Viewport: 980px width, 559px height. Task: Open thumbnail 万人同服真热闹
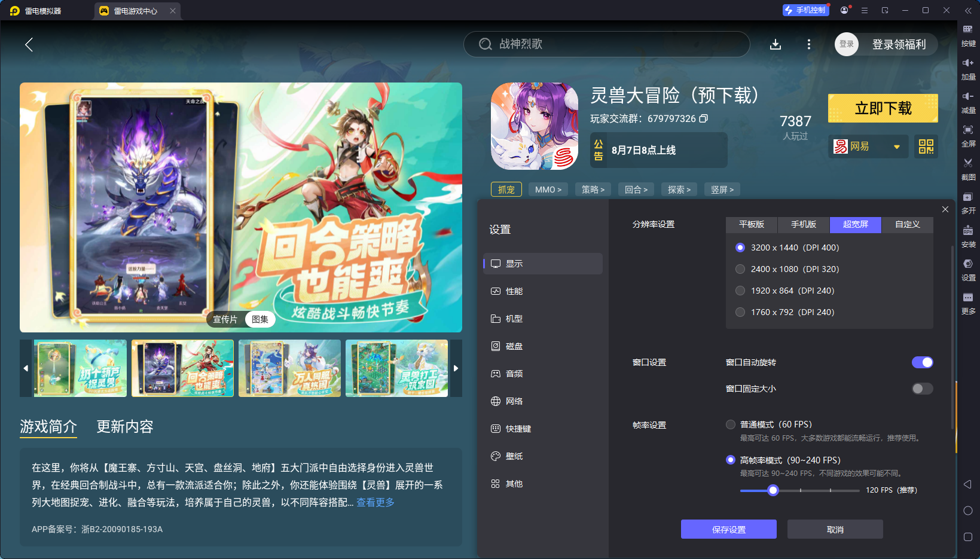(289, 368)
